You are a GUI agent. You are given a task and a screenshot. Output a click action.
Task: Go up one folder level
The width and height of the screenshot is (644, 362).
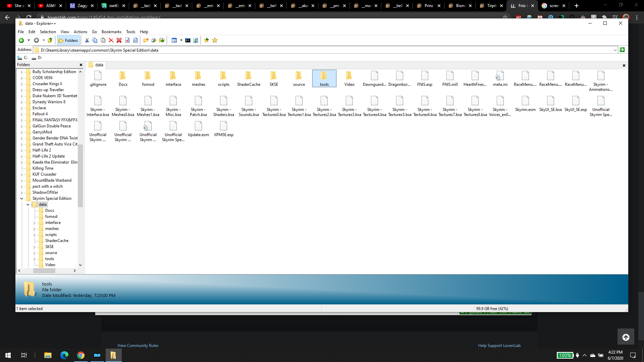(50, 41)
